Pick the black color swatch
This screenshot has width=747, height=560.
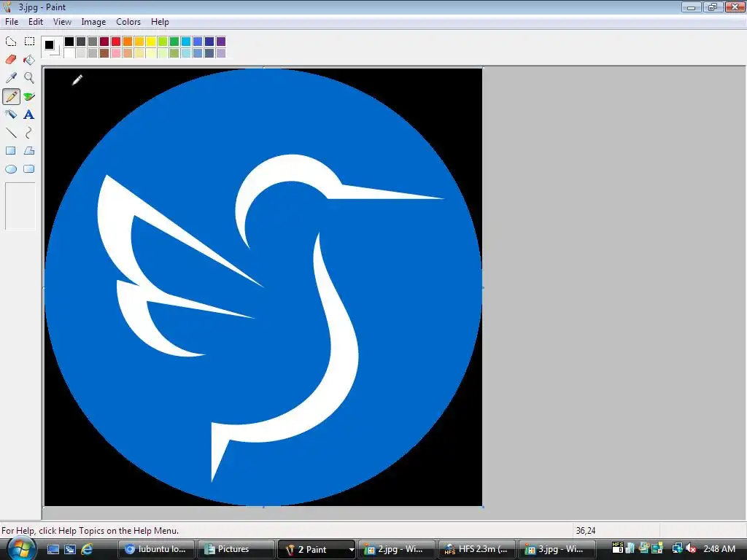pos(69,42)
